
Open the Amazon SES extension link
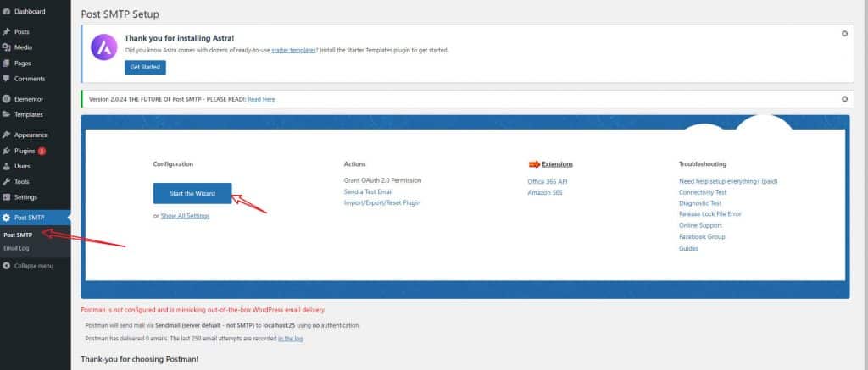coord(545,193)
